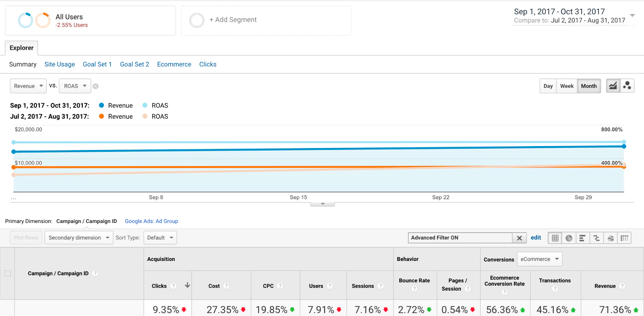Click the edit filter link
Screen dimensions: 644x316
coord(536,237)
